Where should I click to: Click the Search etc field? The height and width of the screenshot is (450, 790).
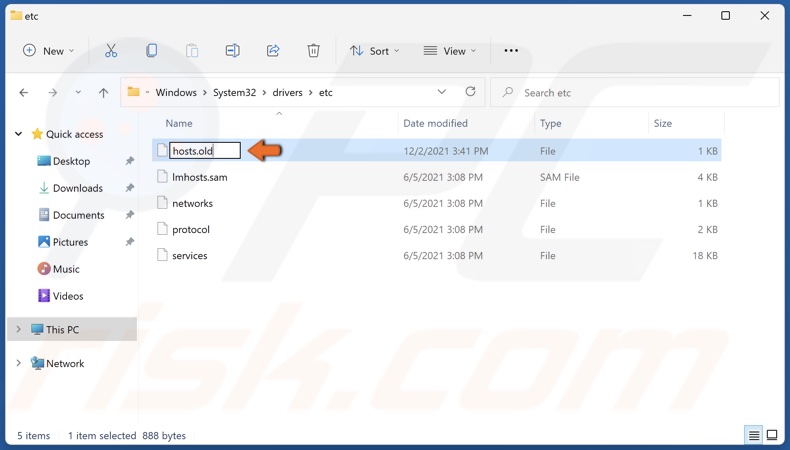click(634, 93)
